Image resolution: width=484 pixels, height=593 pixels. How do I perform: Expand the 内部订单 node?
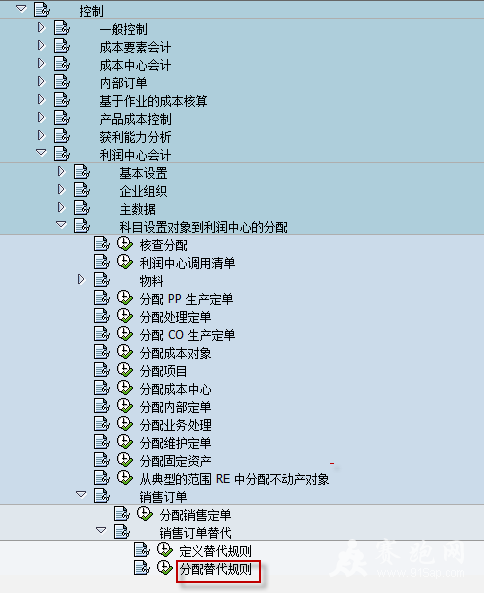click(x=42, y=81)
